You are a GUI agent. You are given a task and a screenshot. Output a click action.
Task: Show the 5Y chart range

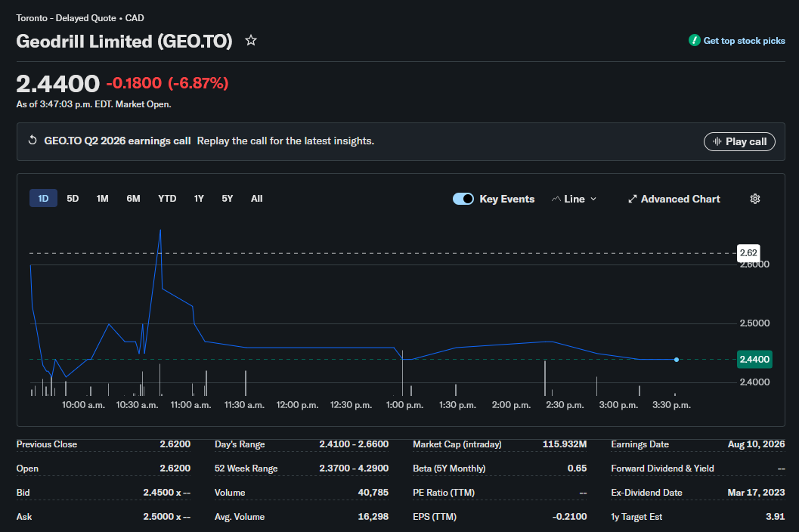[x=228, y=198]
